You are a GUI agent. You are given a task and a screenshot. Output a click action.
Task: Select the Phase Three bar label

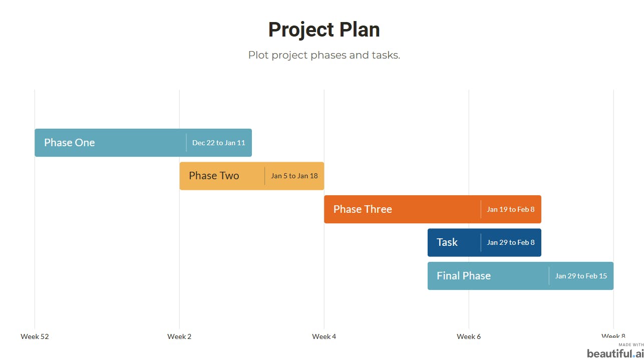point(363,209)
